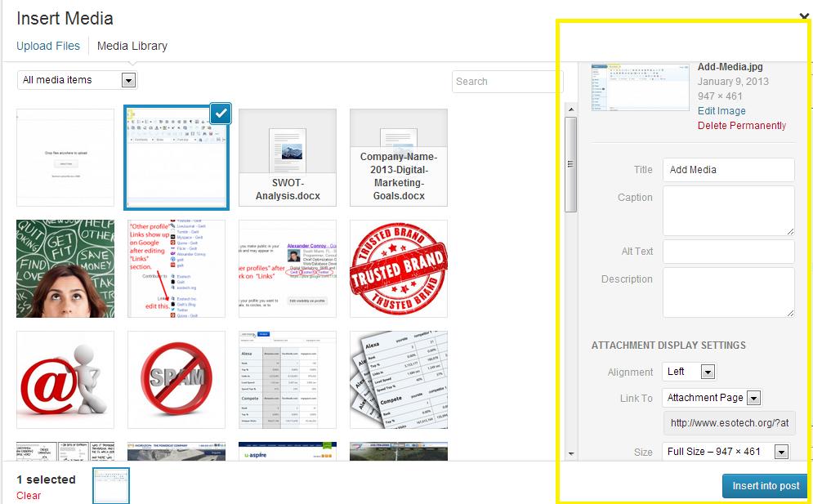Click the '1 selected' count label
Image resolution: width=813 pixels, height=504 pixels.
[46, 479]
